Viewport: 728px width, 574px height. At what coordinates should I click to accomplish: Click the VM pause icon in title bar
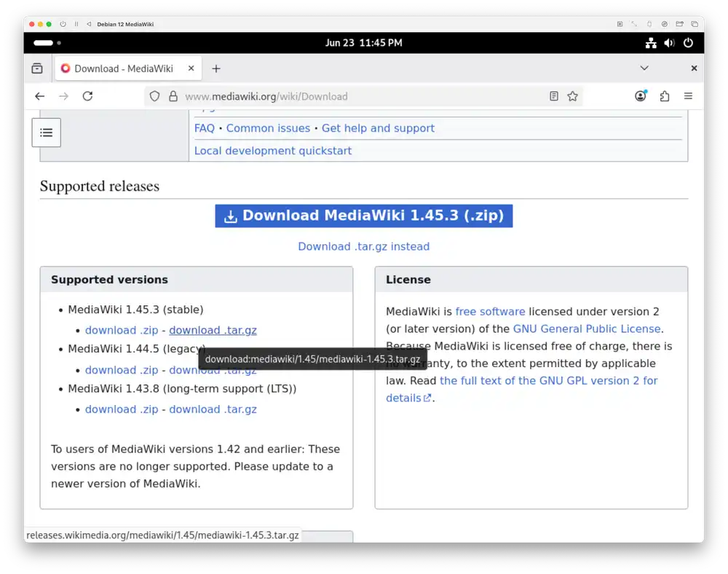[x=76, y=24]
